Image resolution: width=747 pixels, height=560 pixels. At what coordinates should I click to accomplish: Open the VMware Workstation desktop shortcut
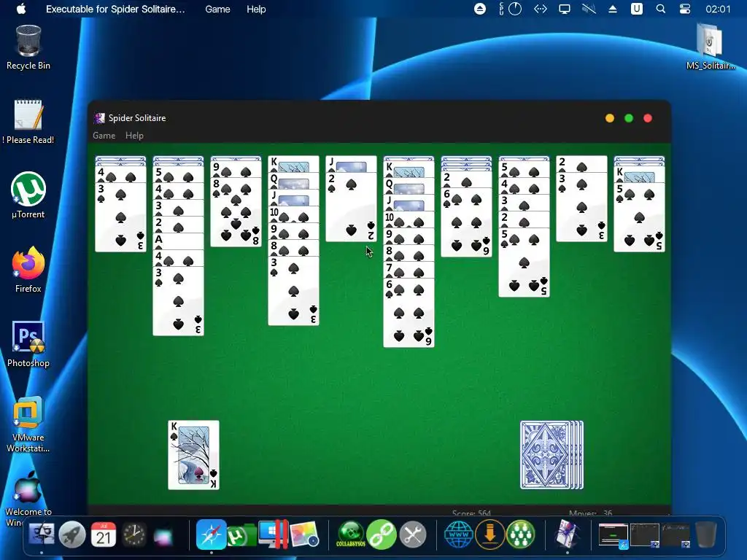pos(28,424)
